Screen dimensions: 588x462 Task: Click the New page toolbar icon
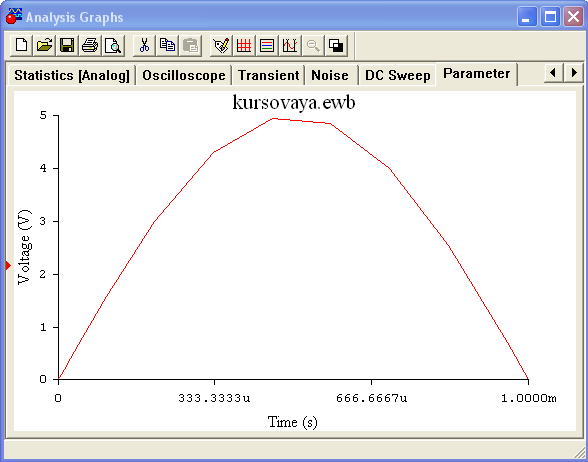(x=21, y=46)
